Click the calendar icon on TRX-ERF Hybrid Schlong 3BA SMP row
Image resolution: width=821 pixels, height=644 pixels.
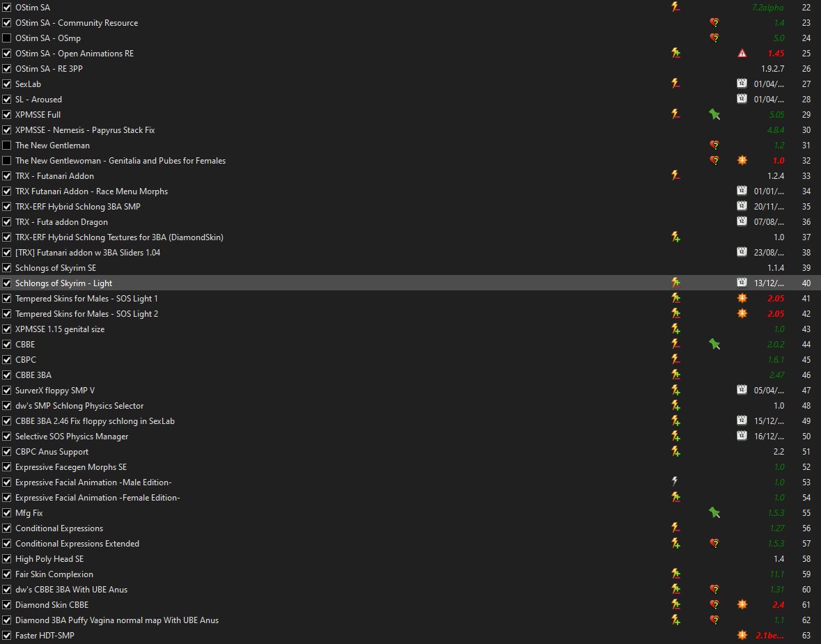coord(742,206)
